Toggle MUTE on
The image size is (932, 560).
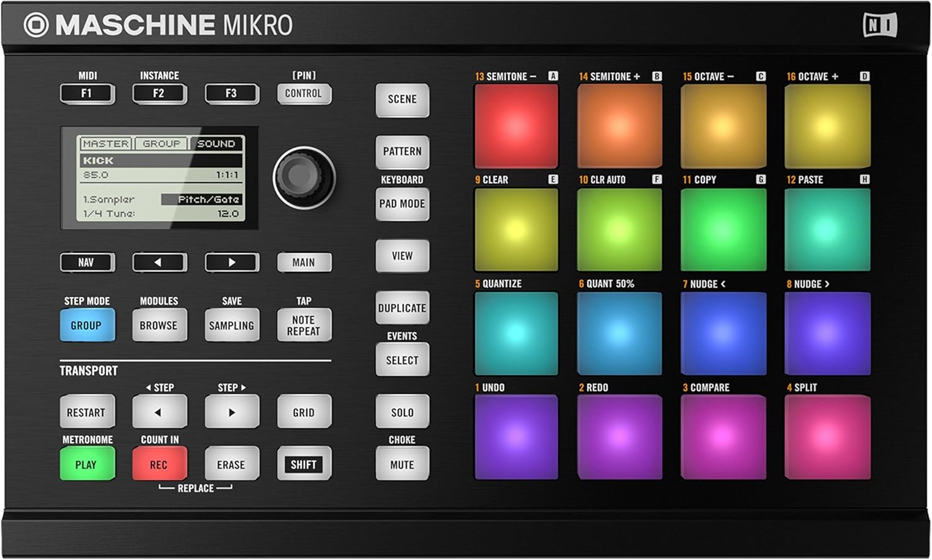(x=402, y=464)
